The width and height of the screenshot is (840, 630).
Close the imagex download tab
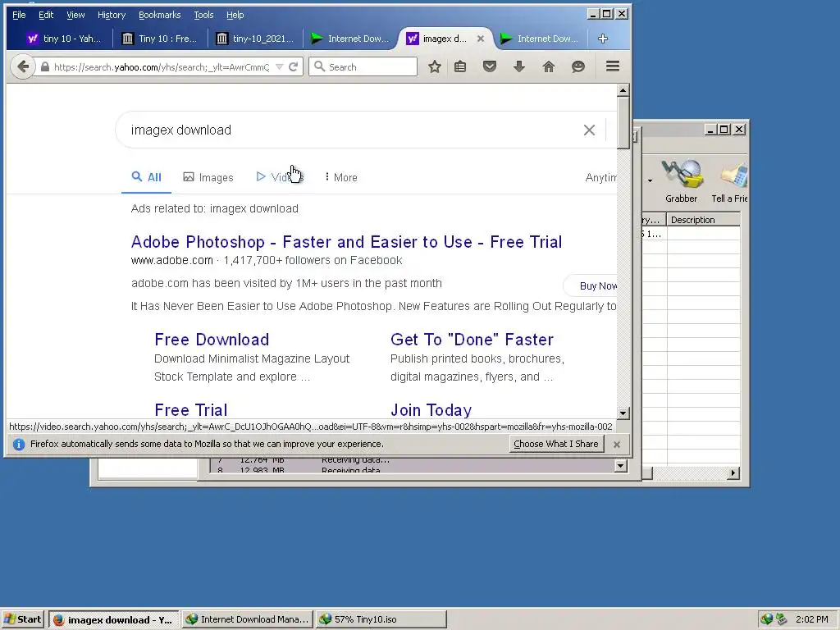pyautogui.click(x=481, y=39)
